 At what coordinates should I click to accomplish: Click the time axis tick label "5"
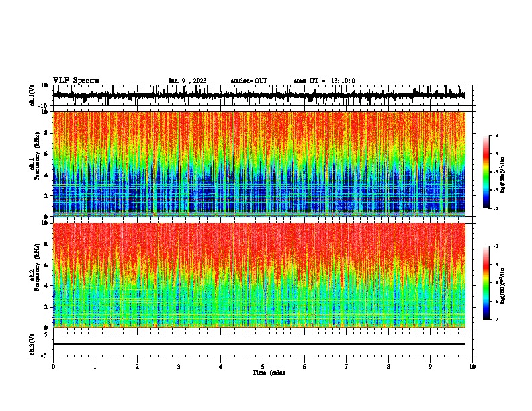click(263, 367)
